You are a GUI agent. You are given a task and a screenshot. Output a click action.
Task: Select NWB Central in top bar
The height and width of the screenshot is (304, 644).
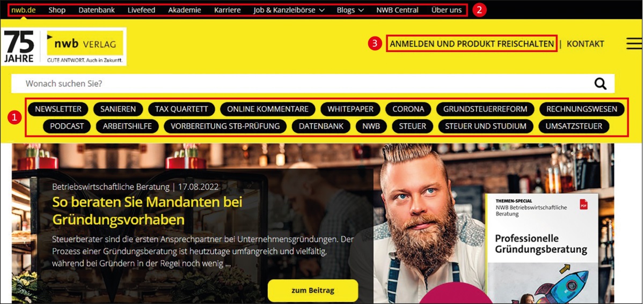point(397,10)
